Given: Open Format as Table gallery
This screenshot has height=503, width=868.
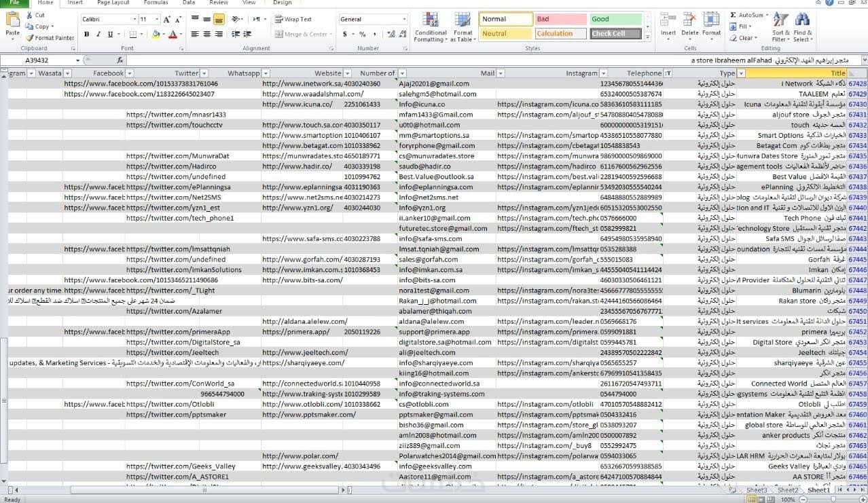Looking at the screenshot, I should click(x=463, y=27).
